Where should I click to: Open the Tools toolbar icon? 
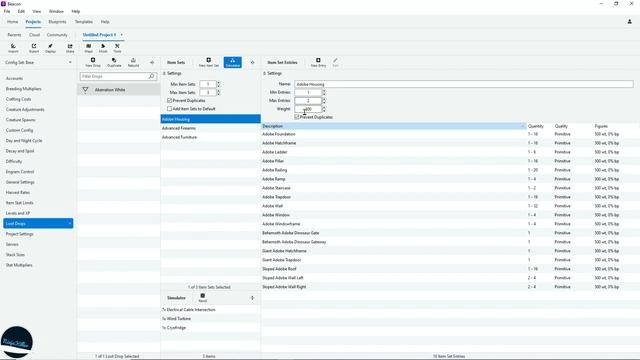tap(117, 48)
